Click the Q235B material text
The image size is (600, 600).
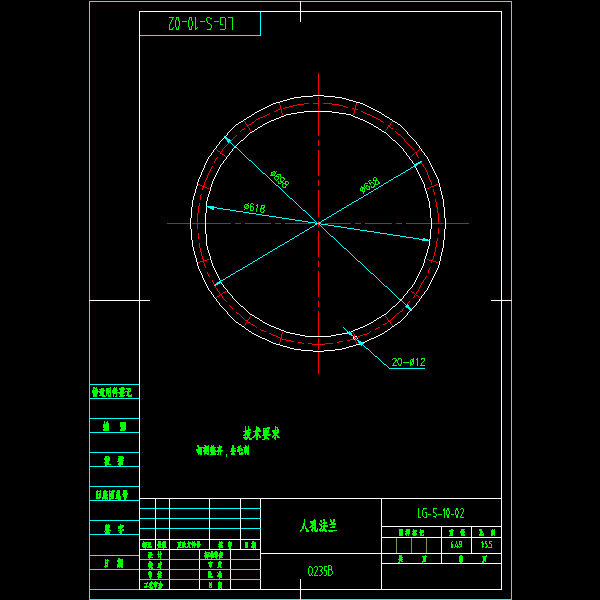coord(320,571)
